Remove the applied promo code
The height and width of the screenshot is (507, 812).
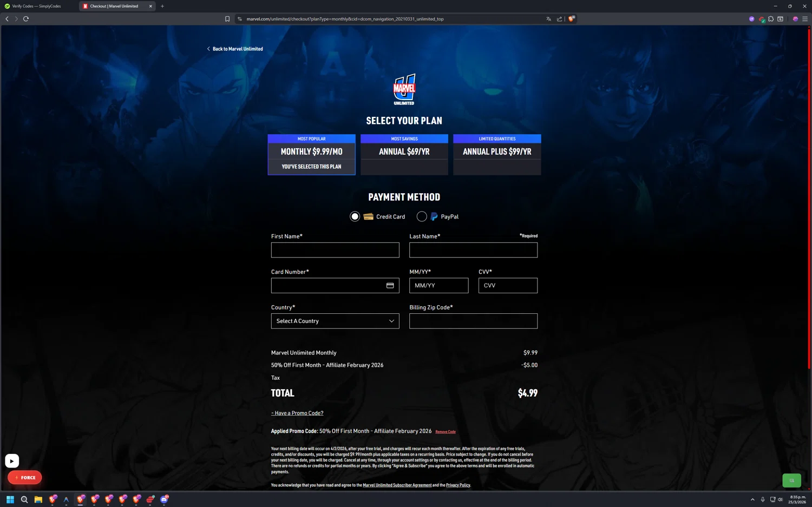(446, 432)
